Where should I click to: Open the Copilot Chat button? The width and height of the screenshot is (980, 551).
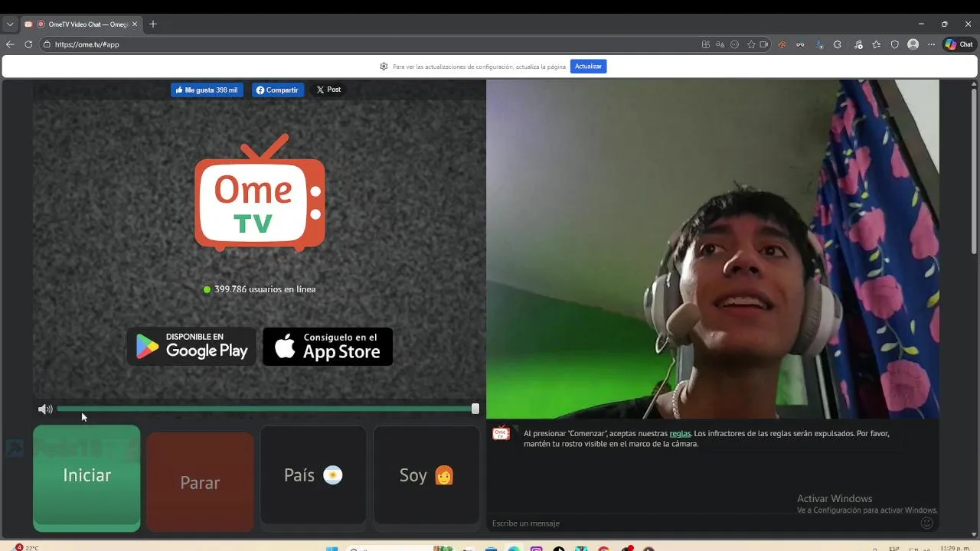(x=959, y=44)
